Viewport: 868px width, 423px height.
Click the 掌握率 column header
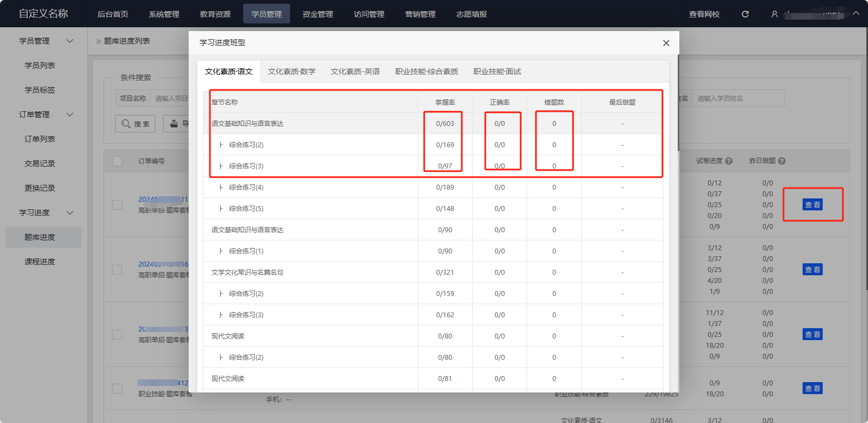coord(445,102)
